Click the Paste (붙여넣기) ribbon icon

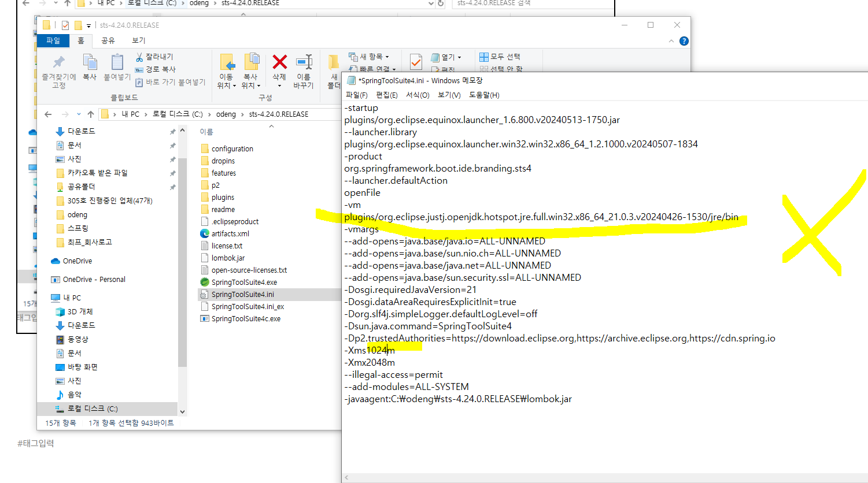click(117, 62)
